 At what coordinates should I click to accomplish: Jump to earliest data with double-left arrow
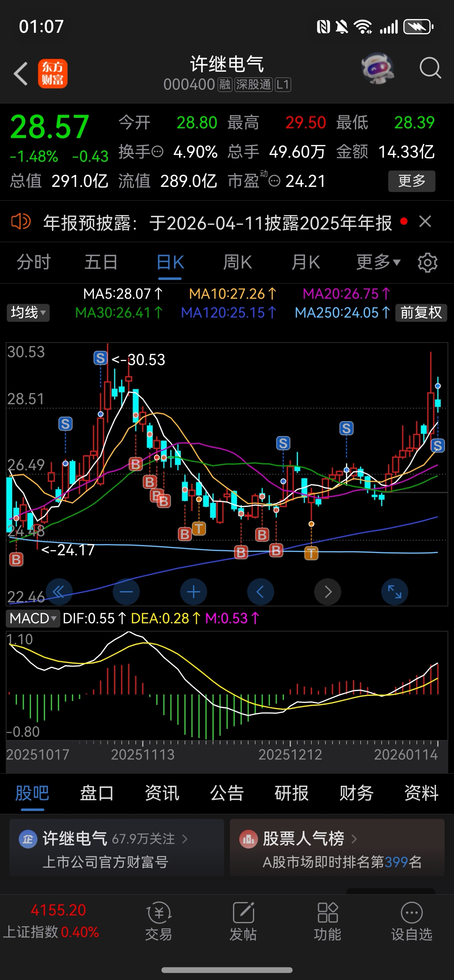pos(59,592)
